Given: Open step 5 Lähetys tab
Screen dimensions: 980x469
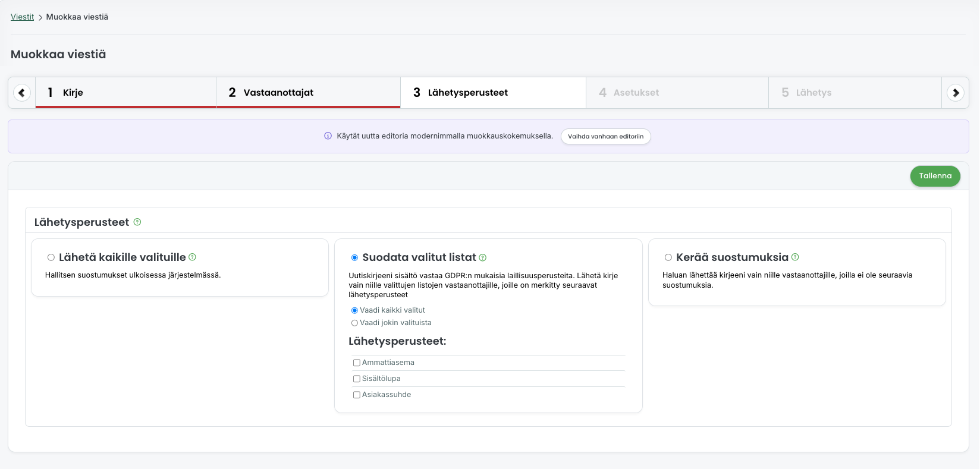Looking at the screenshot, I should point(855,93).
